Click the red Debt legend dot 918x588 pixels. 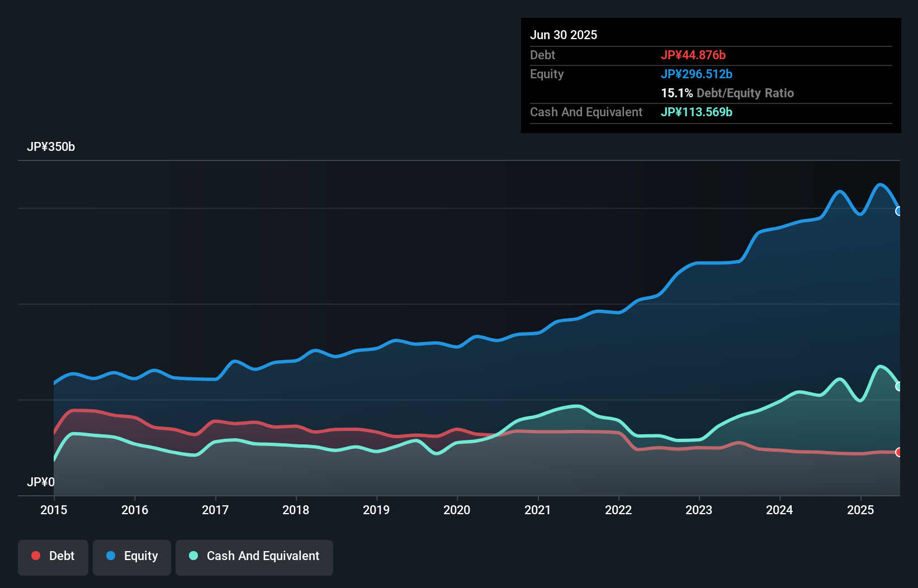(x=35, y=556)
